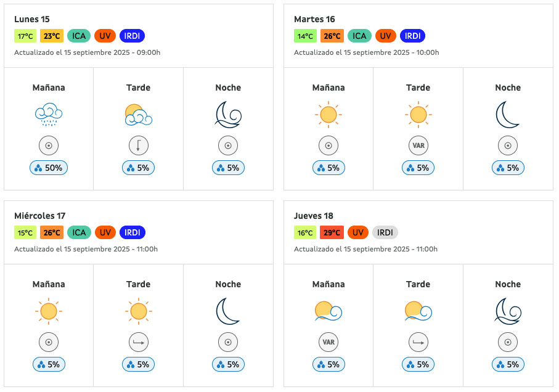
Task: Open the UV badge for Martes 16
Action: [x=385, y=36]
